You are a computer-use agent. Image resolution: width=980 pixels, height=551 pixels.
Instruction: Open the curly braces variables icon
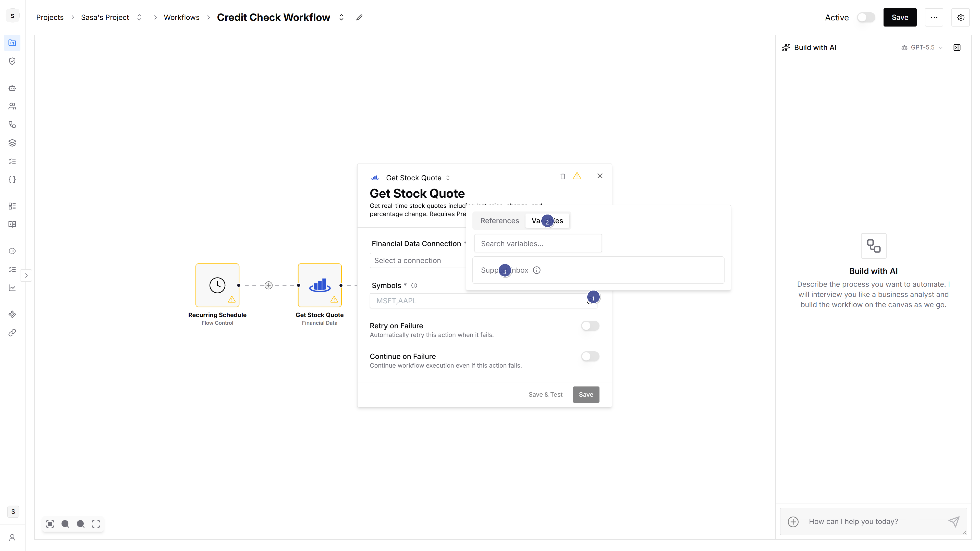12,180
